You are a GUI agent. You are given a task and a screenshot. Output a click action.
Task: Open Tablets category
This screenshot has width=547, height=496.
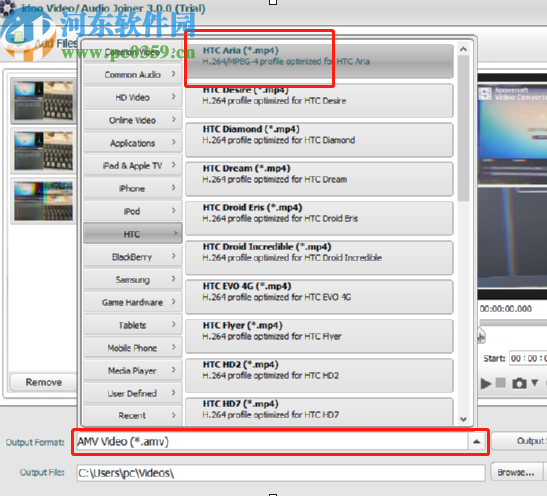(x=133, y=325)
